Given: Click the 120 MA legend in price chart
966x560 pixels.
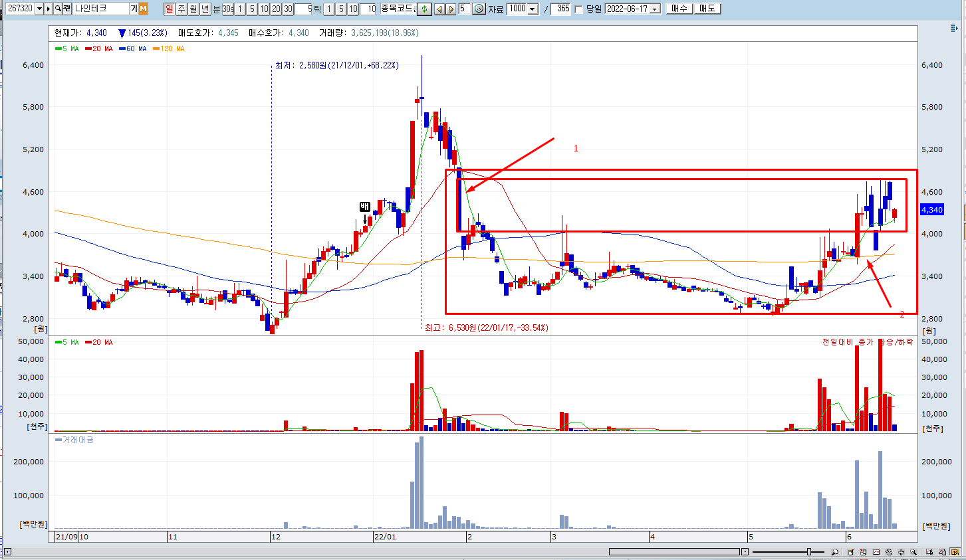Looking at the screenshot, I should point(169,49).
